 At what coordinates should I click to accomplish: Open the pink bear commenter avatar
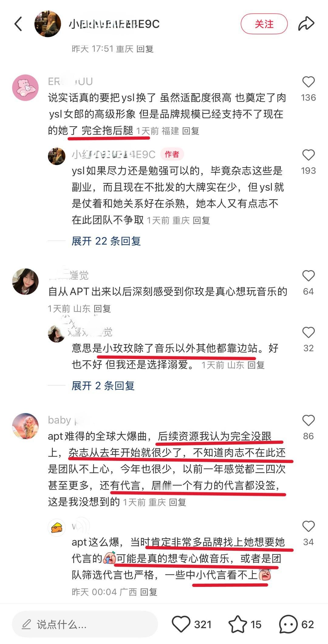25,88
